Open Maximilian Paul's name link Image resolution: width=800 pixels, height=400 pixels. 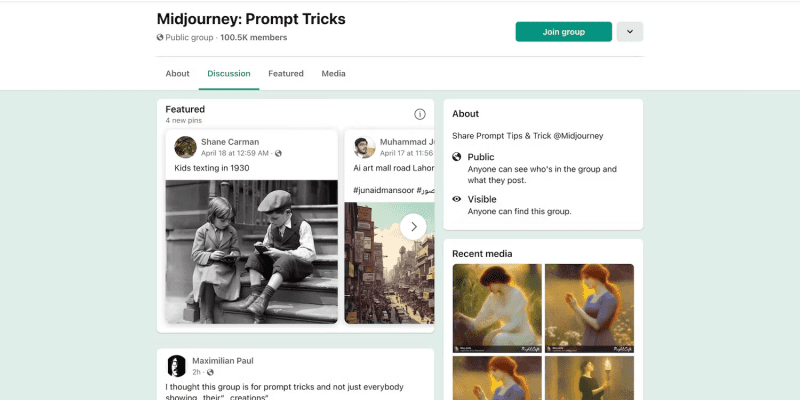(222, 361)
